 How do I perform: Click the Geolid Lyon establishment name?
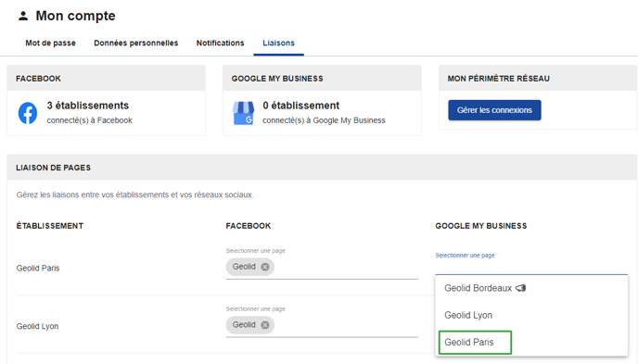click(37, 326)
